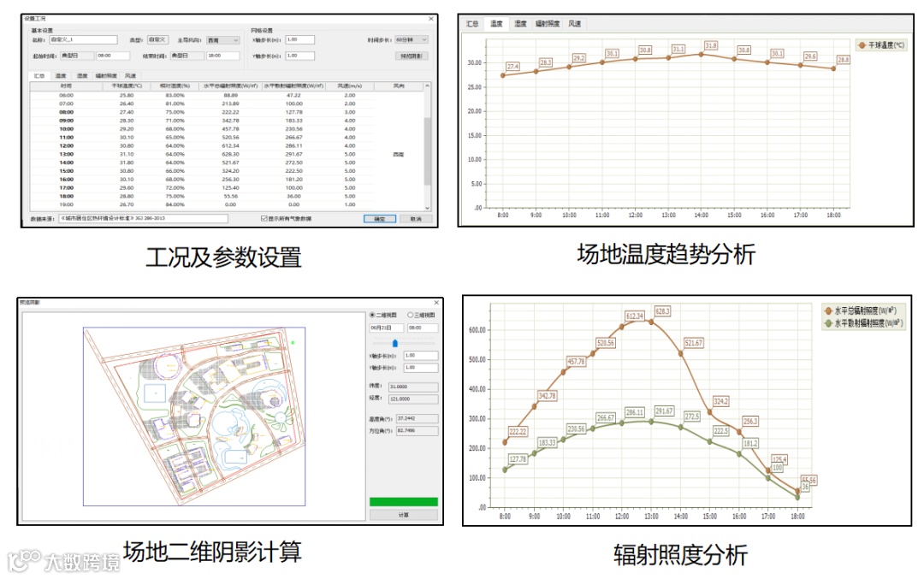924x579 pixels.
Task: Click the 08:00 time field in shadow dialog
Action: [x=423, y=328]
